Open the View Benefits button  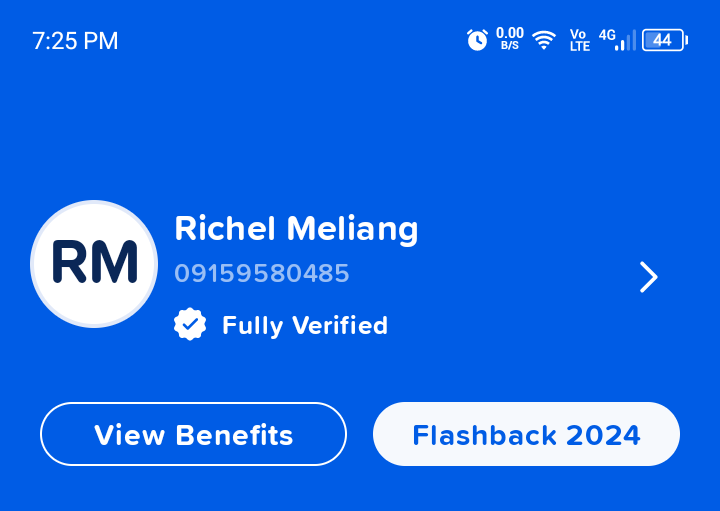[x=193, y=435]
